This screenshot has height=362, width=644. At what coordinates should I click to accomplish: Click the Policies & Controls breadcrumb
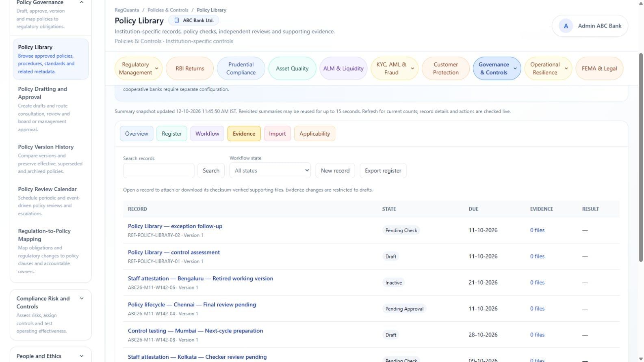(168, 10)
